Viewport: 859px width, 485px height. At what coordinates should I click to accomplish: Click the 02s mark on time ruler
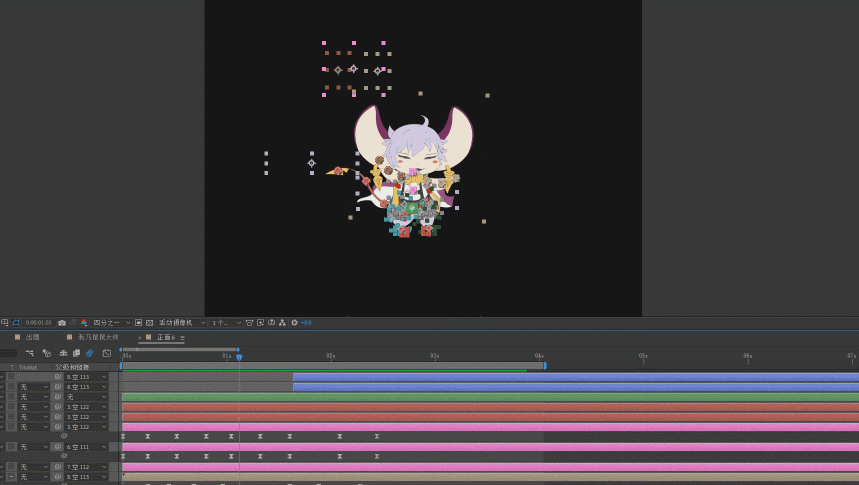(331, 356)
